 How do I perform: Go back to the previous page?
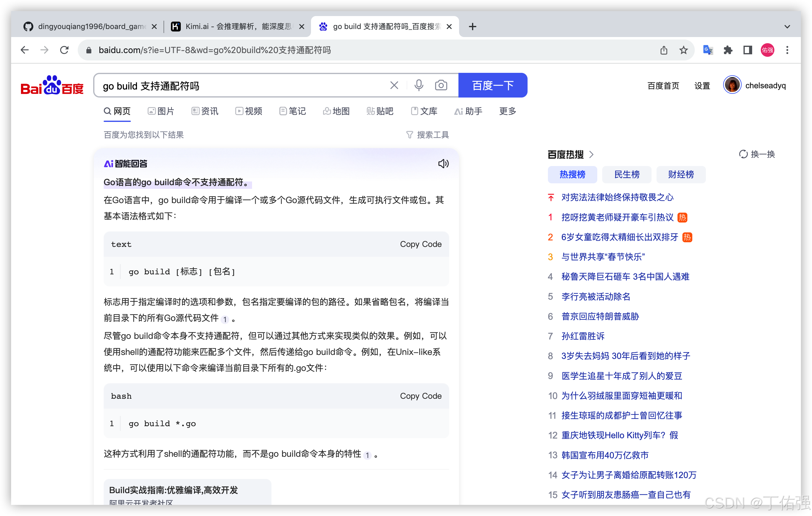(25, 50)
